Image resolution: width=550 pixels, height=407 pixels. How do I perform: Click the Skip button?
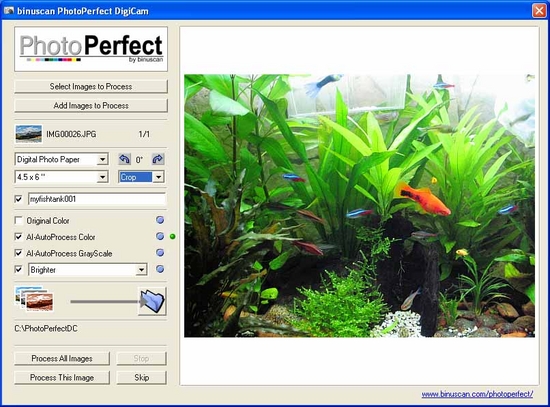point(141,378)
